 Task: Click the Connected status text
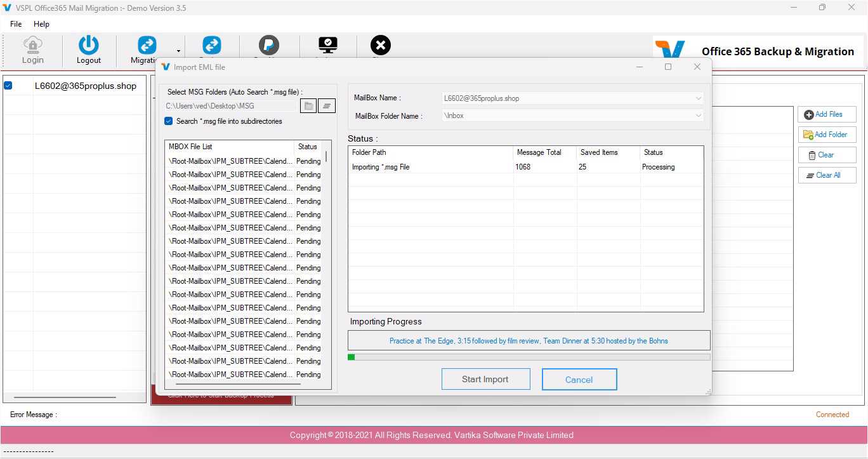[832, 415]
